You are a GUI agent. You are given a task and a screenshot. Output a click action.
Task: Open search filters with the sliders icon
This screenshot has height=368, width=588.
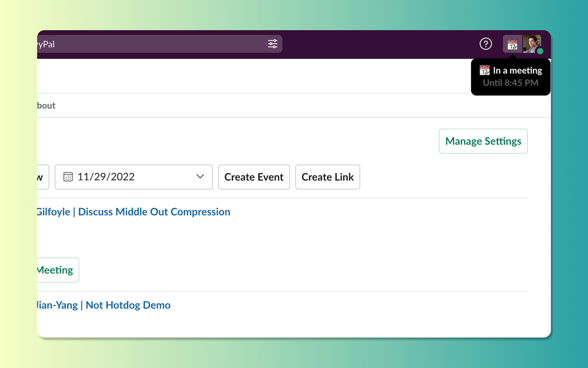click(273, 44)
